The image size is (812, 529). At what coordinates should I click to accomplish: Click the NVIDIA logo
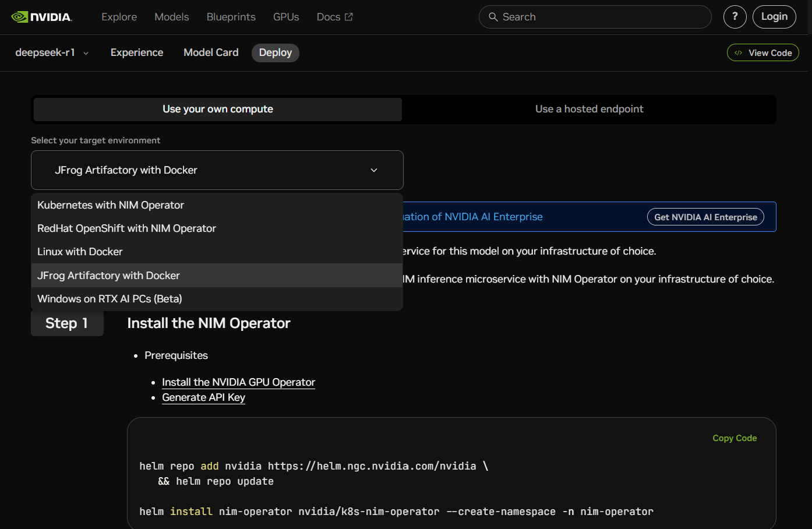(41, 17)
